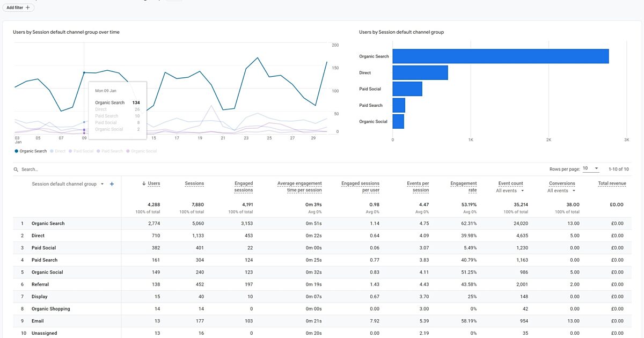Click the blue dot on Organic Search legend chip
Image resolution: width=644 pixels, height=338 pixels.
tap(17, 151)
